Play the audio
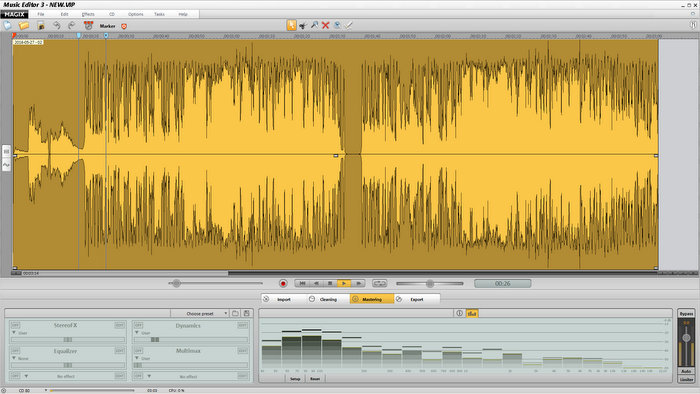 pyautogui.click(x=344, y=283)
